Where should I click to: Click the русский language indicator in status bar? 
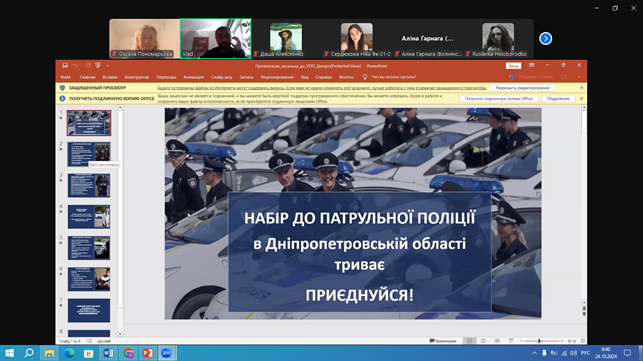(104, 341)
